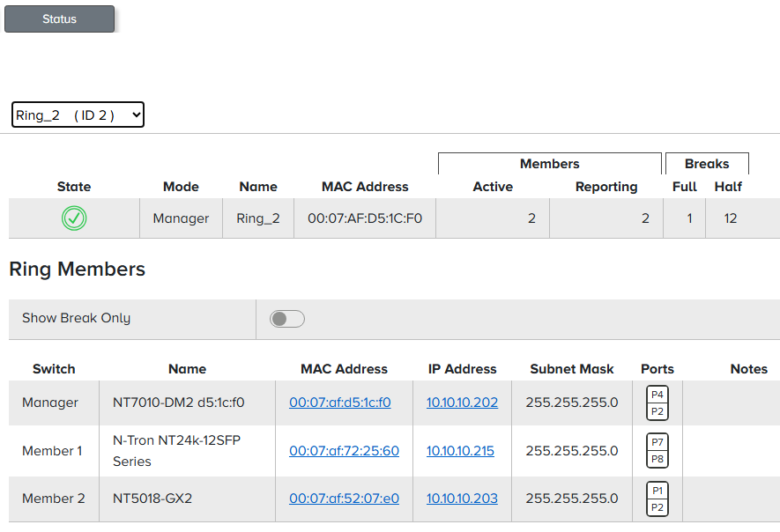Click the green ring state checkmark icon
The width and height of the screenshot is (780, 532).
[74, 218]
